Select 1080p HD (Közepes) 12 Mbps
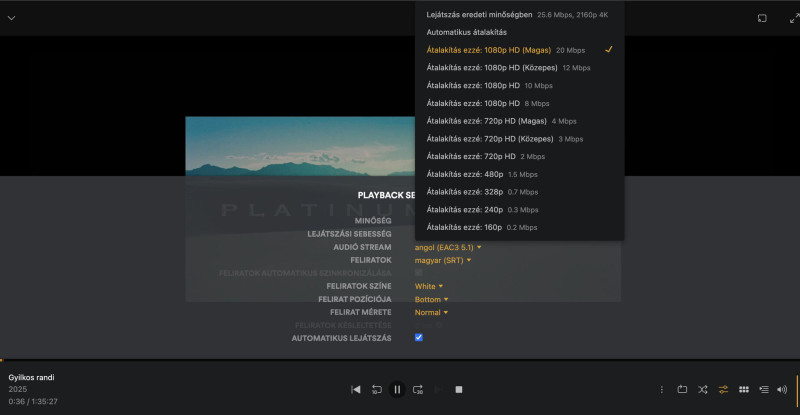Viewport: 800px width, 415px height. tap(519, 67)
